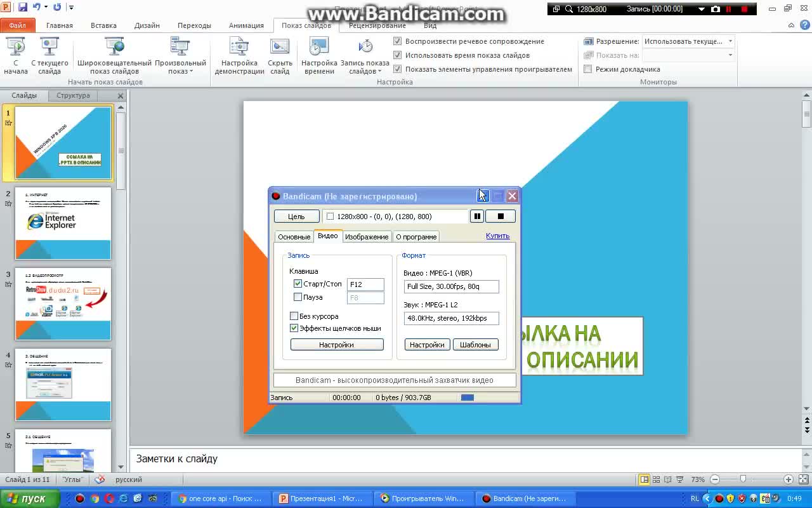Screen dimensions: 812x508
Task: Switch to Reading view in status bar
Action: 668,479
